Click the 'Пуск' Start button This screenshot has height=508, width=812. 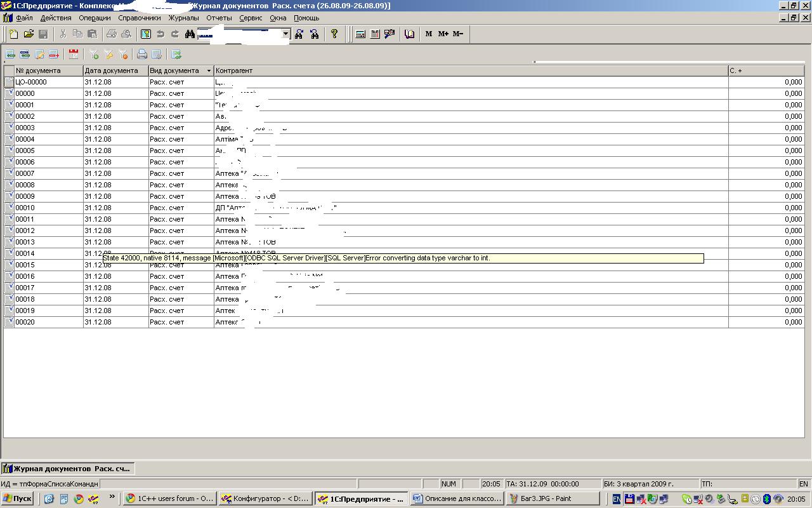pyautogui.click(x=18, y=498)
